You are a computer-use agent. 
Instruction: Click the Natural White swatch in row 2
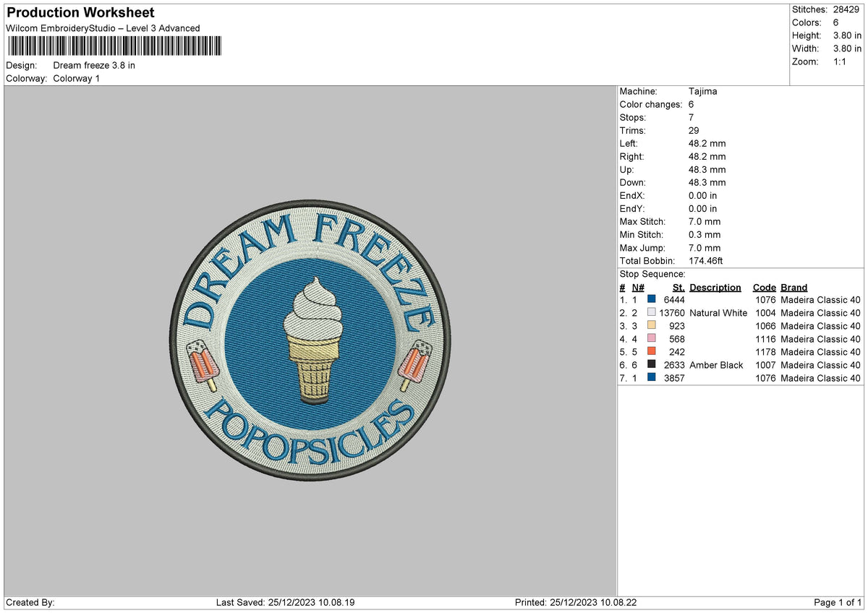point(652,312)
